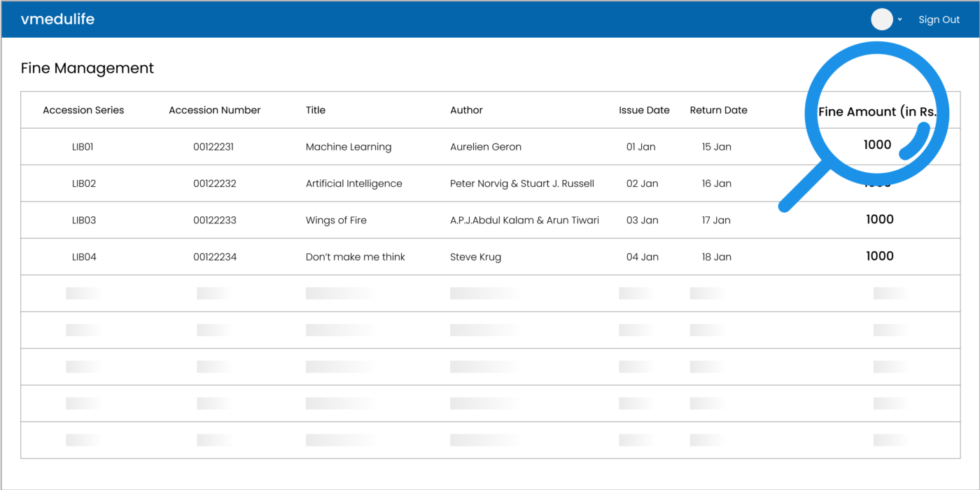Click the Title column header

click(x=315, y=110)
